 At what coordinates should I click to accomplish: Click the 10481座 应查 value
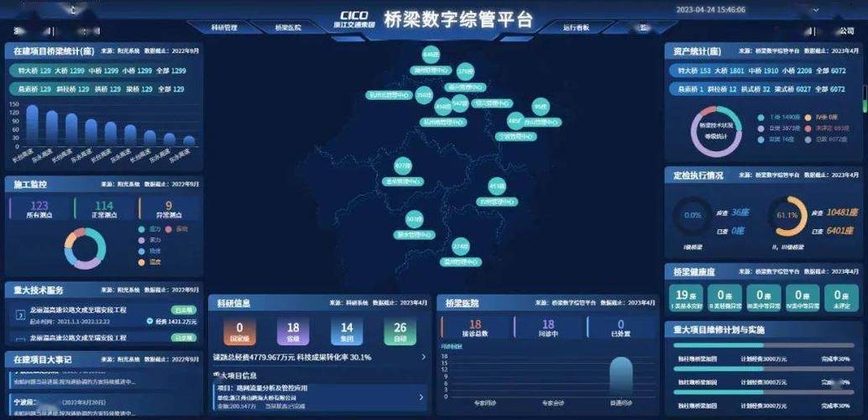point(842,213)
